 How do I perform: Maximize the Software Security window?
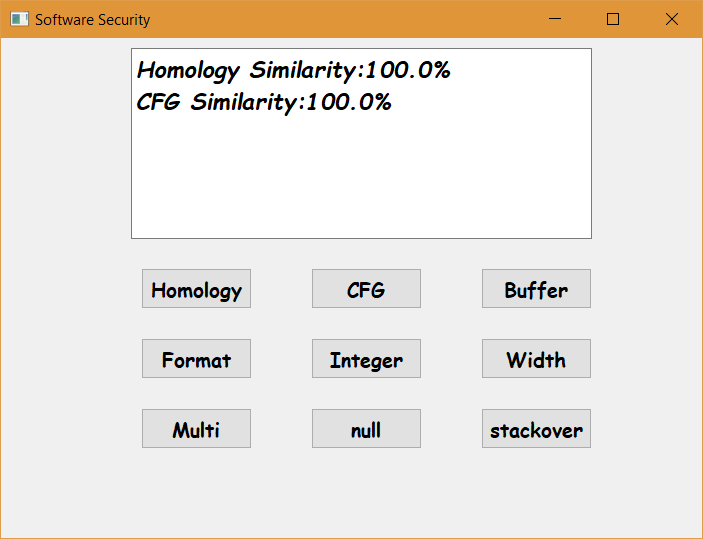613,19
